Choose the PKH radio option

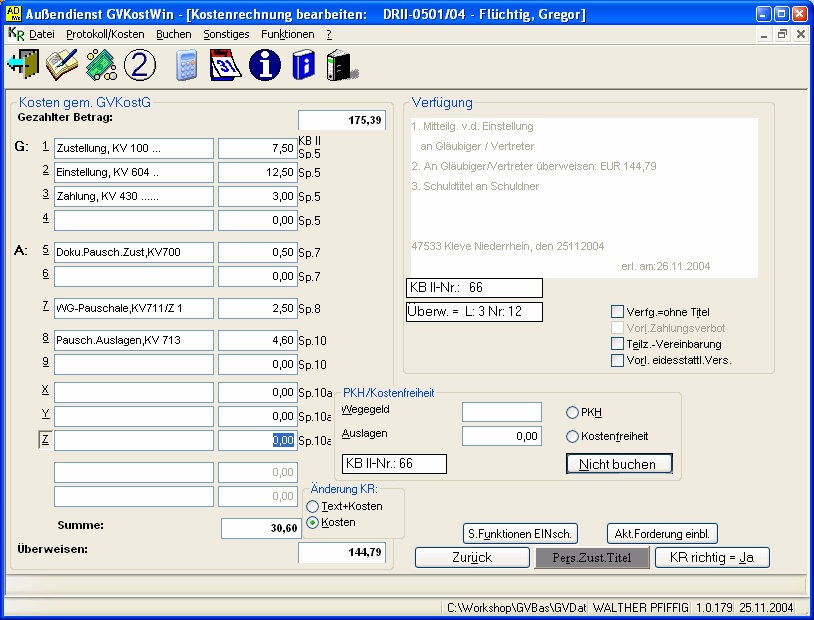tap(572, 412)
